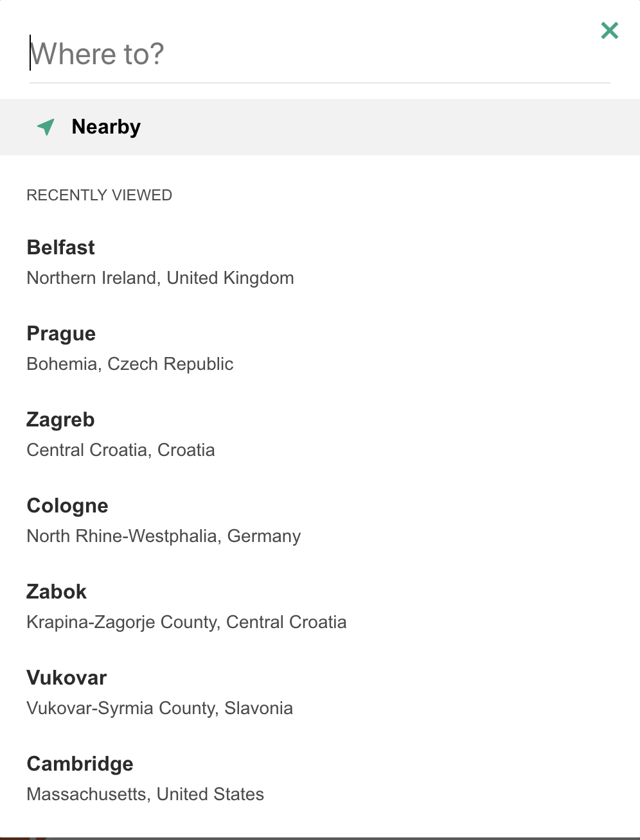Select the Northern Ireland, United Kingdom subtitle
640x840 pixels.
pos(161,278)
